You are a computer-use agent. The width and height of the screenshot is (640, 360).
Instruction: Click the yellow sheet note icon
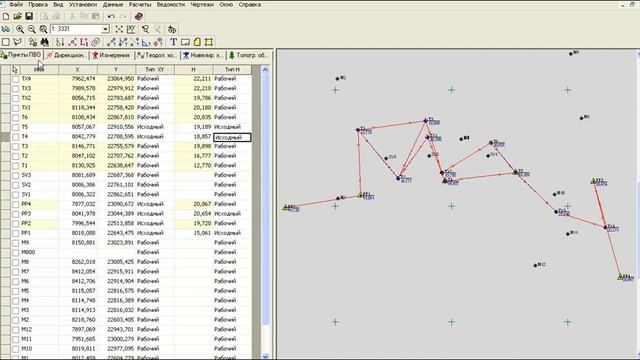(197, 42)
